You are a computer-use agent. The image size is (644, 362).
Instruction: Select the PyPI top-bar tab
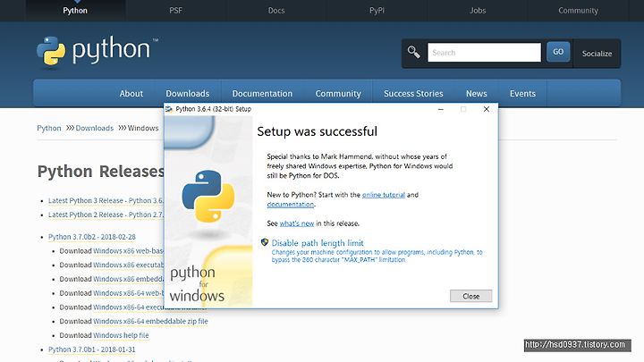click(377, 10)
